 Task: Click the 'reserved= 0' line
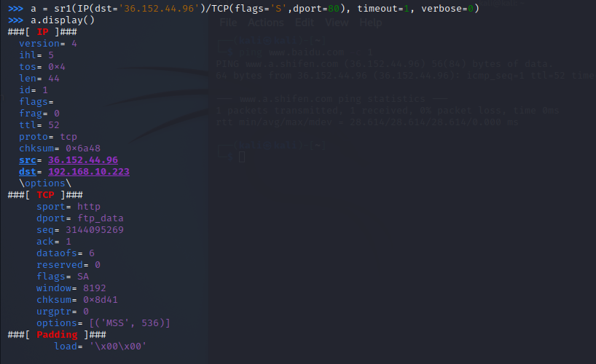[x=68, y=265]
